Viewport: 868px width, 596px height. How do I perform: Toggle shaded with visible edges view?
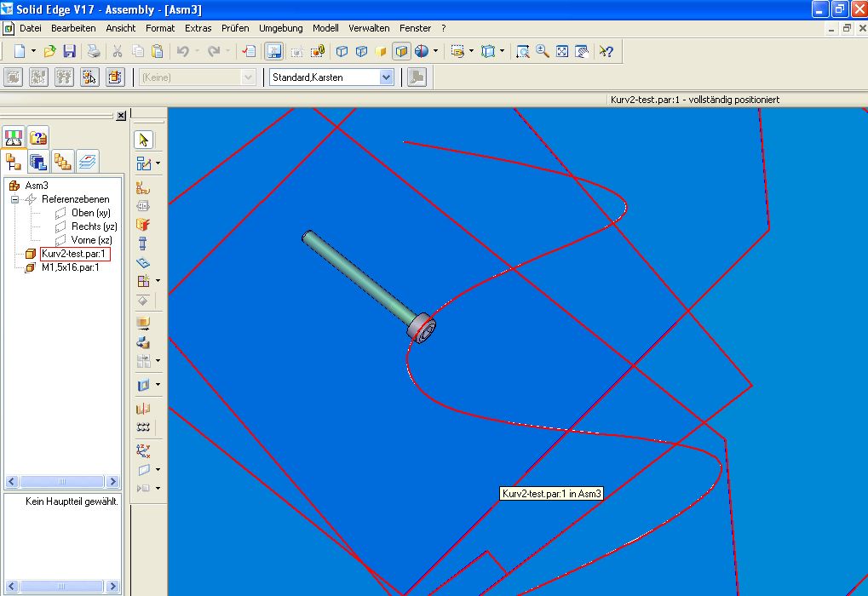tap(401, 51)
